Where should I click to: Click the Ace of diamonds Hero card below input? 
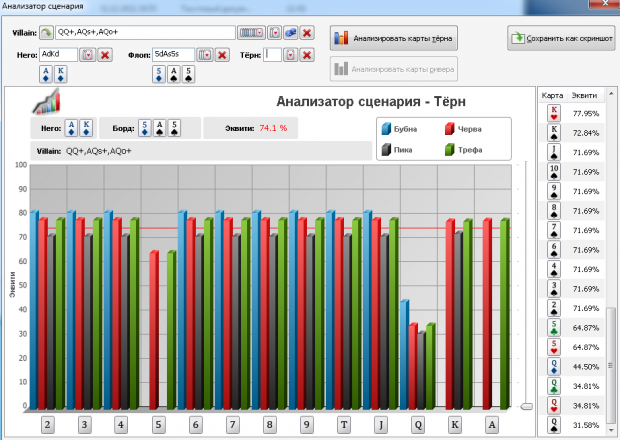(46, 74)
